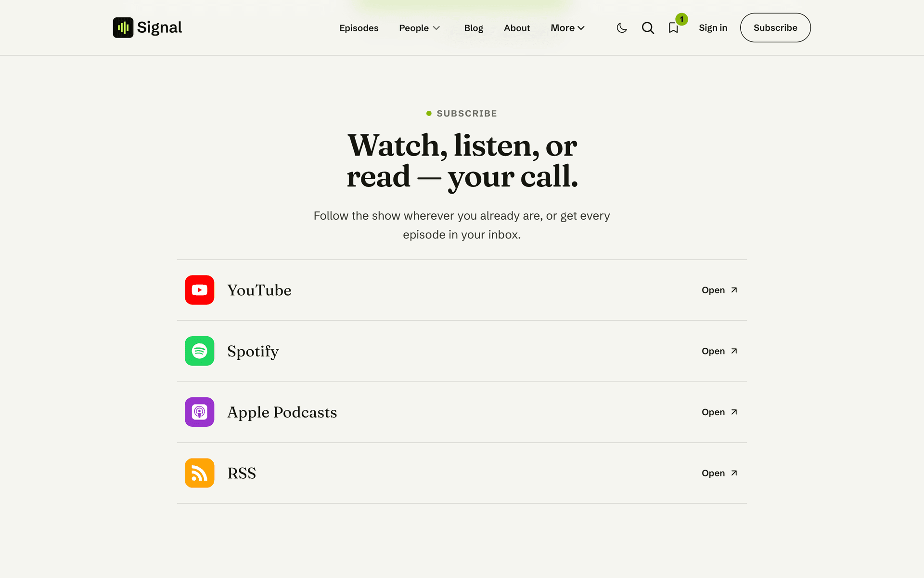
Task: Open search via the magnifier icon
Action: (648, 28)
